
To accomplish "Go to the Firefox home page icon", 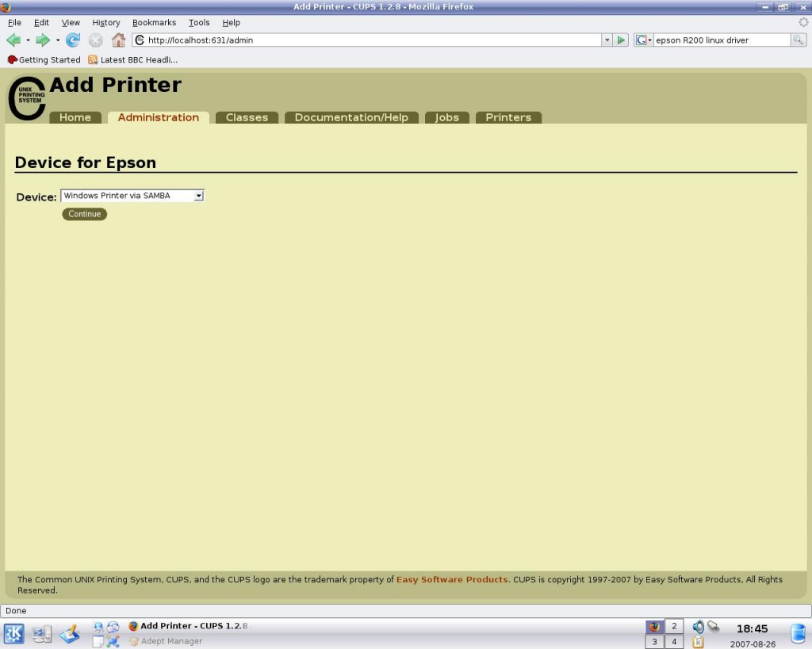I will pos(119,40).
